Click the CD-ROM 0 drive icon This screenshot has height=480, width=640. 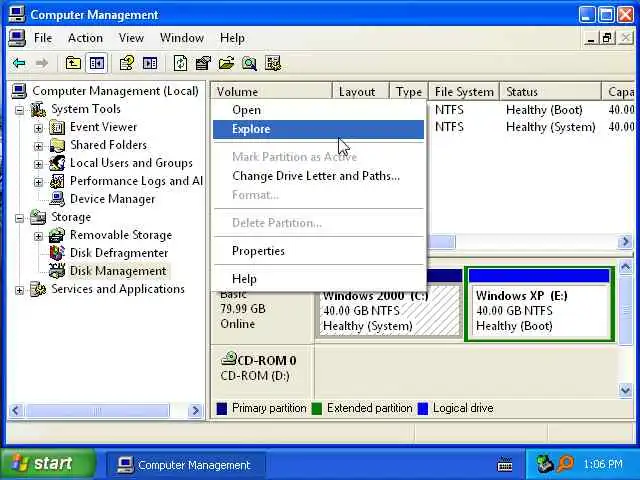pyautogui.click(x=229, y=358)
